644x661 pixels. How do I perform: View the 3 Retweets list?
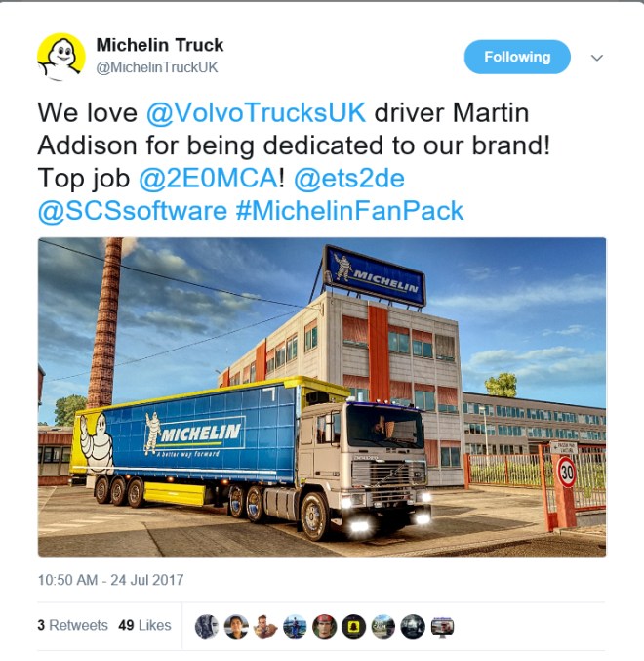pos(72,625)
